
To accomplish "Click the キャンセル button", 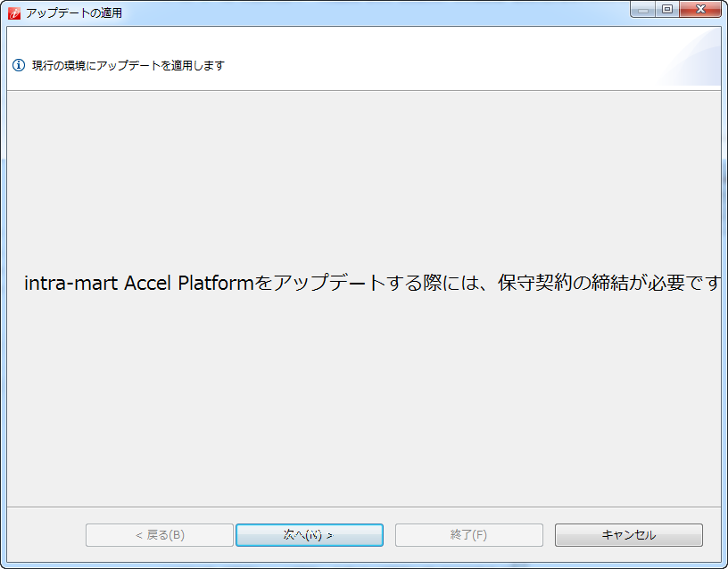I will click(629, 535).
